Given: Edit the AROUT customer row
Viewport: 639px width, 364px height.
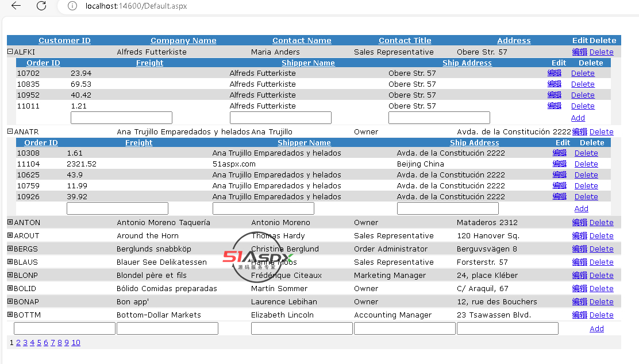Looking at the screenshot, I should point(579,236).
